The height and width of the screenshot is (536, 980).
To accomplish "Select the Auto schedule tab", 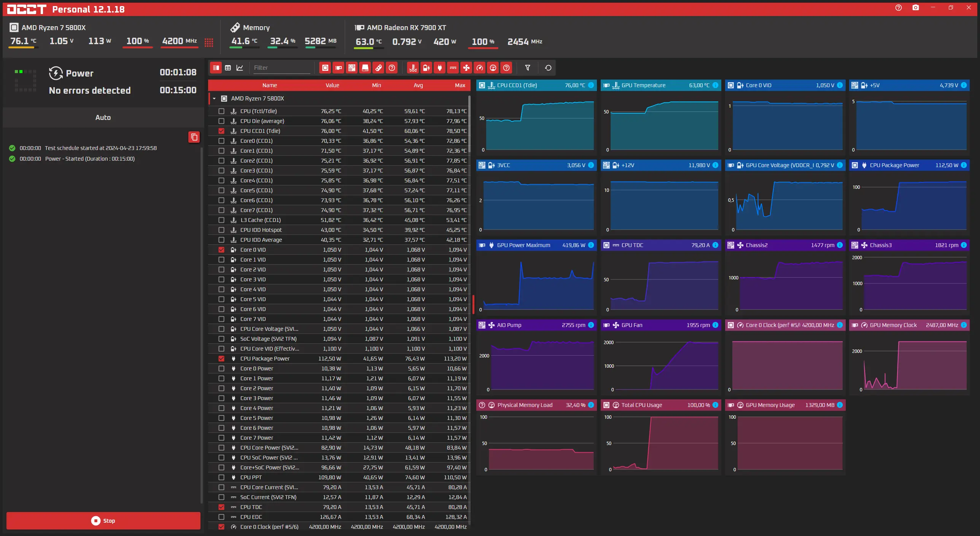I will pyautogui.click(x=103, y=118).
